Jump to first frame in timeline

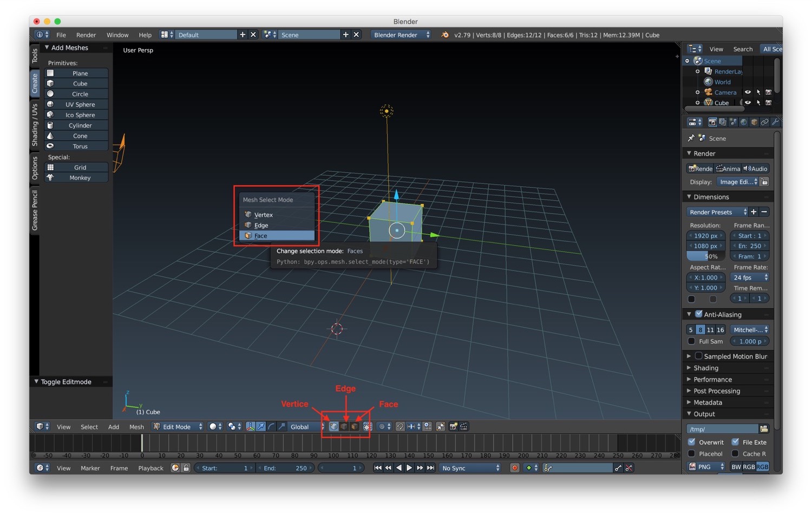[x=378, y=468]
